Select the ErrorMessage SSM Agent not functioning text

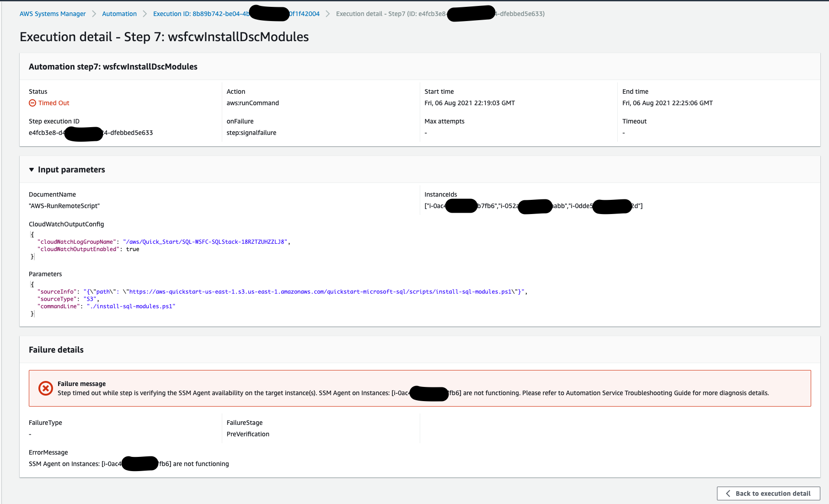tap(129, 464)
